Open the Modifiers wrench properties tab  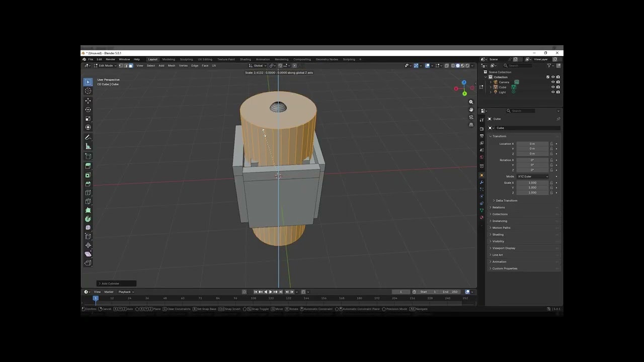481,183
